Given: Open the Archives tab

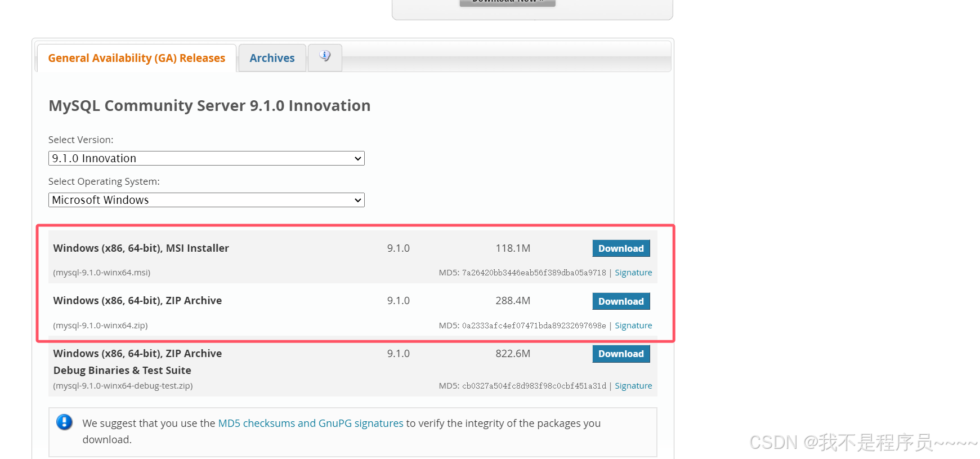Looking at the screenshot, I should [272, 58].
